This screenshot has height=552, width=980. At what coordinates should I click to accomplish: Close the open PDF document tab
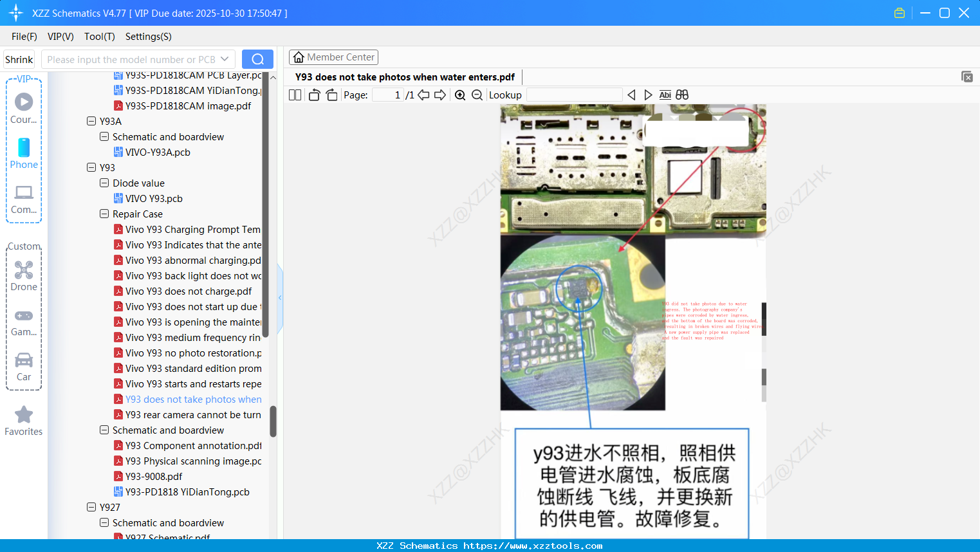tap(966, 77)
